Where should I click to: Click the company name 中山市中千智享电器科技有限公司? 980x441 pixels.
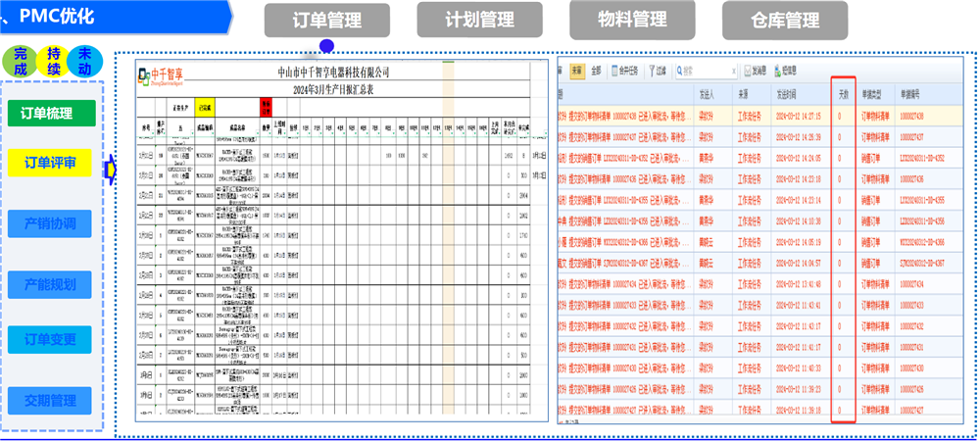(x=333, y=73)
